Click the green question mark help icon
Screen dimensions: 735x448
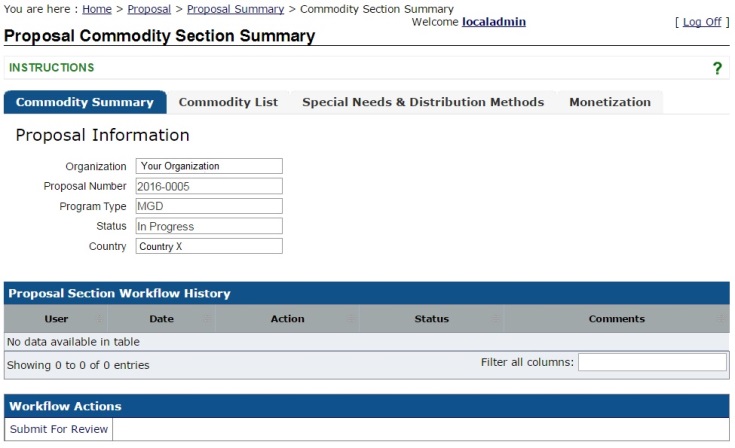pyautogui.click(x=716, y=68)
